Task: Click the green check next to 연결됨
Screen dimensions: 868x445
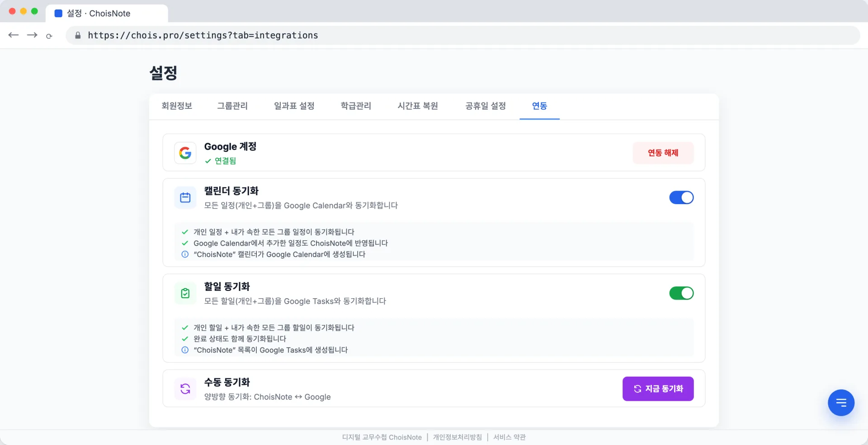Action: pos(208,161)
